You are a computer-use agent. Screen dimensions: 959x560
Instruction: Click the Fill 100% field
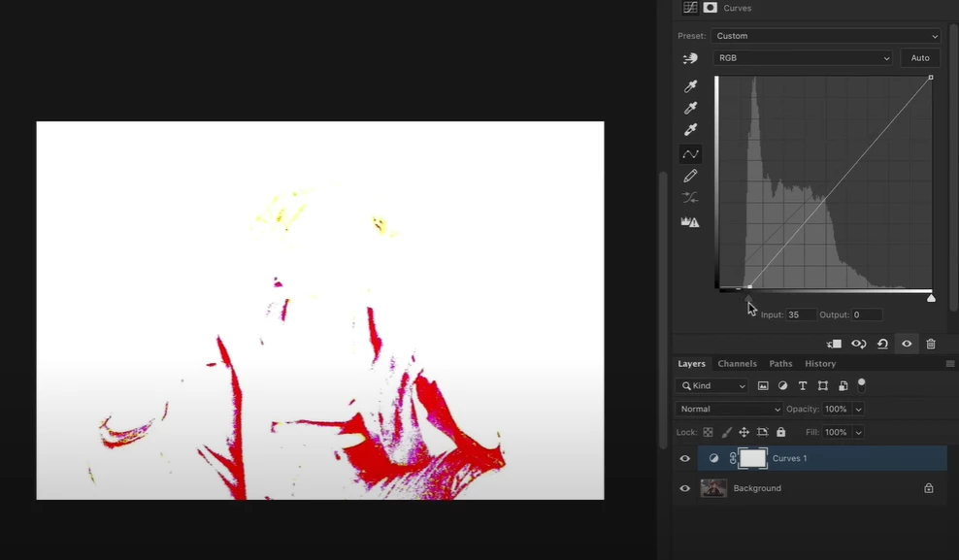(836, 432)
